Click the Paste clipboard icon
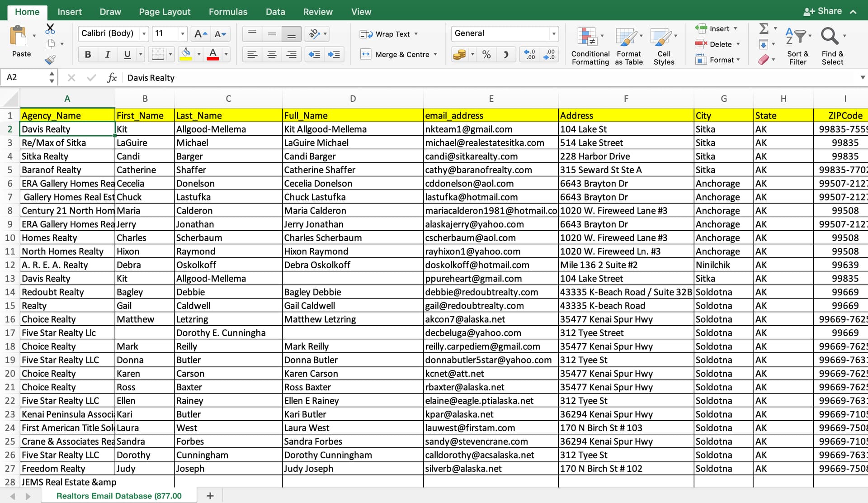 [x=18, y=36]
